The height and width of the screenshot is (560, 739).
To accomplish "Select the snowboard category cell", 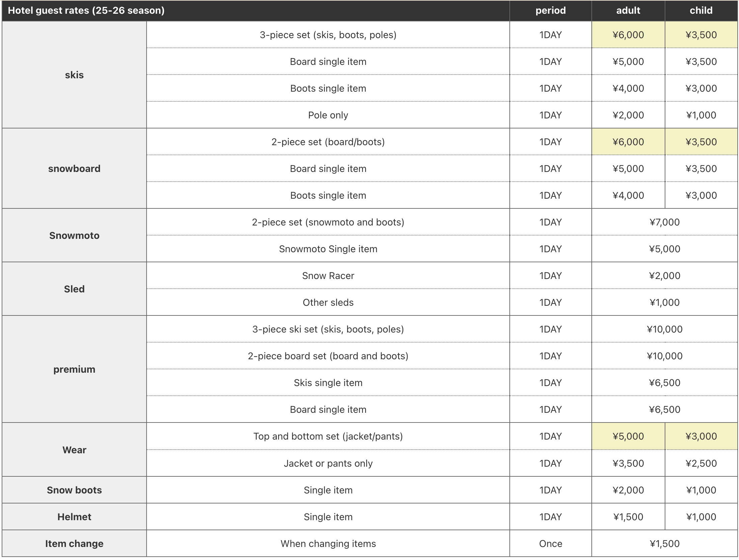I will 74,169.
